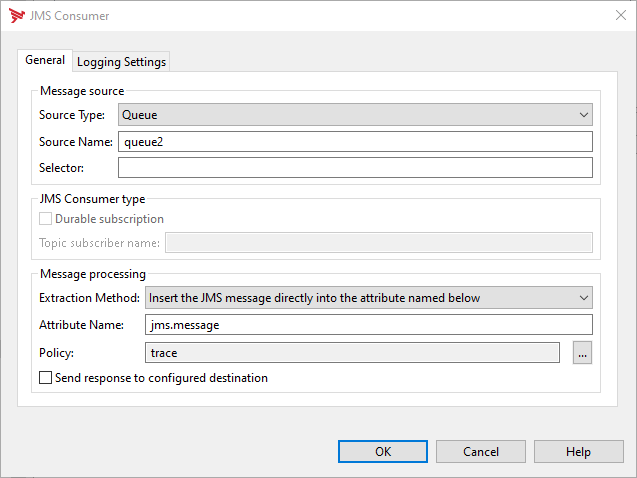Enable Send response to configured destination
The image size is (637, 478).
pyautogui.click(x=45, y=378)
